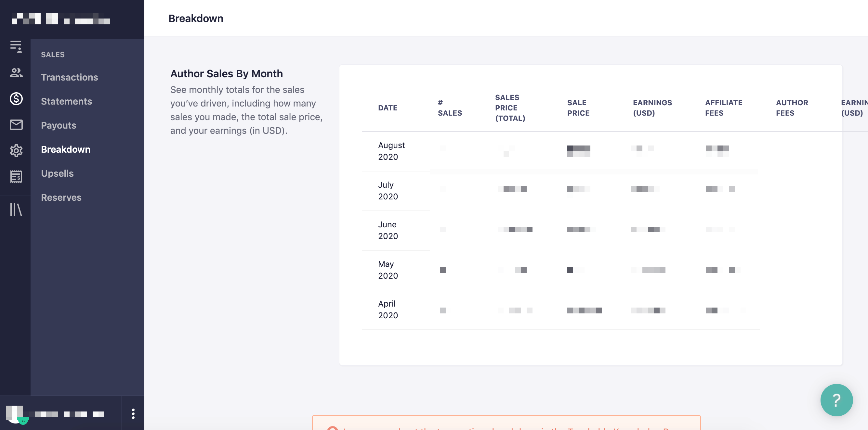Open the dashboard icon in the sidebar
Image resolution: width=868 pixels, height=430 pixels.
16,46
